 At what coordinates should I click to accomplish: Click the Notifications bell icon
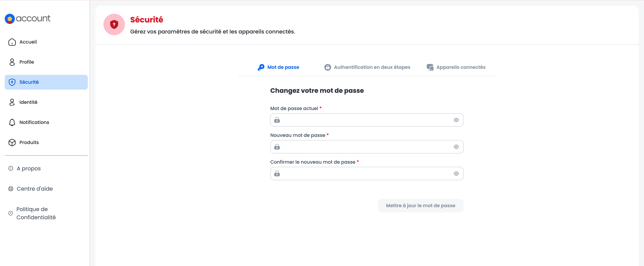point(12,122)
